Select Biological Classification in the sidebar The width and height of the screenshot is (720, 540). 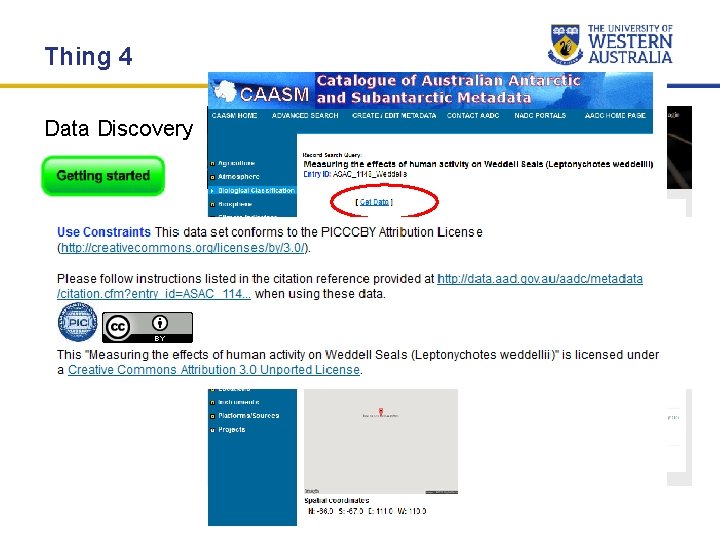256,191
